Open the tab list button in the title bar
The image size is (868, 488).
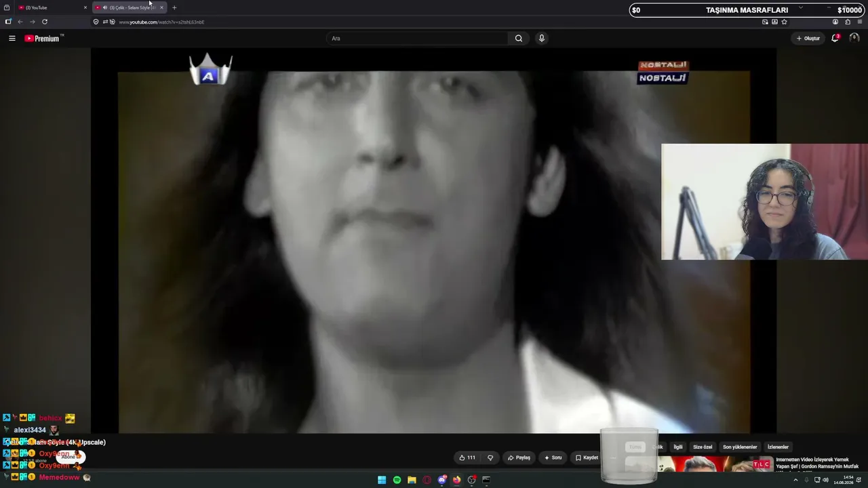(x=7, y=7)
